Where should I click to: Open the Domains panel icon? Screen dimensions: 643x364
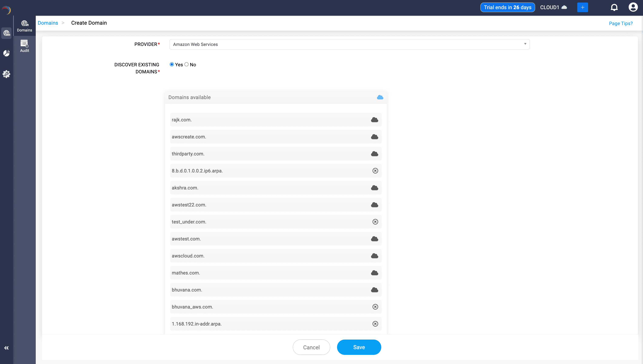coord(24,25)
